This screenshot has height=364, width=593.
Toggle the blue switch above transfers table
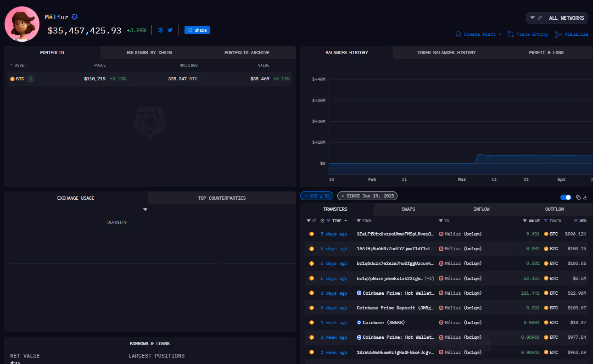point(566,197)
